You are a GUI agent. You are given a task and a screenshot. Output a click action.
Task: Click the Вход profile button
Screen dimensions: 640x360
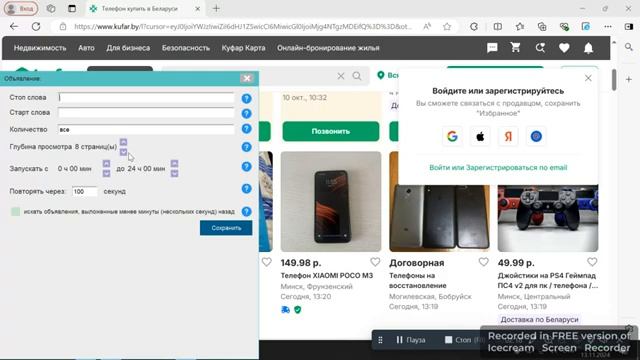21,9
